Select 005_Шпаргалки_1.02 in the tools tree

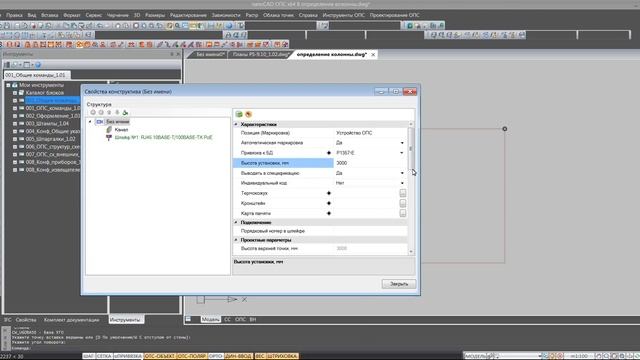(x=50, y=139)
